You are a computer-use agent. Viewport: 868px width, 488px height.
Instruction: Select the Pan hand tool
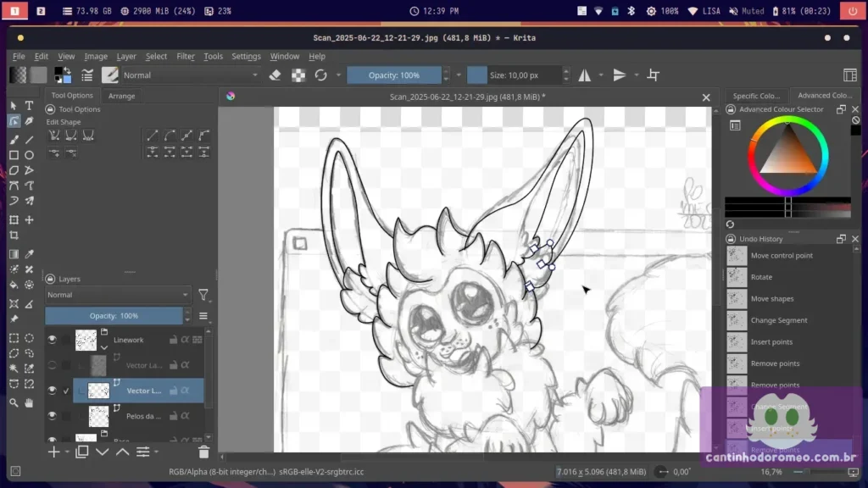30,402
